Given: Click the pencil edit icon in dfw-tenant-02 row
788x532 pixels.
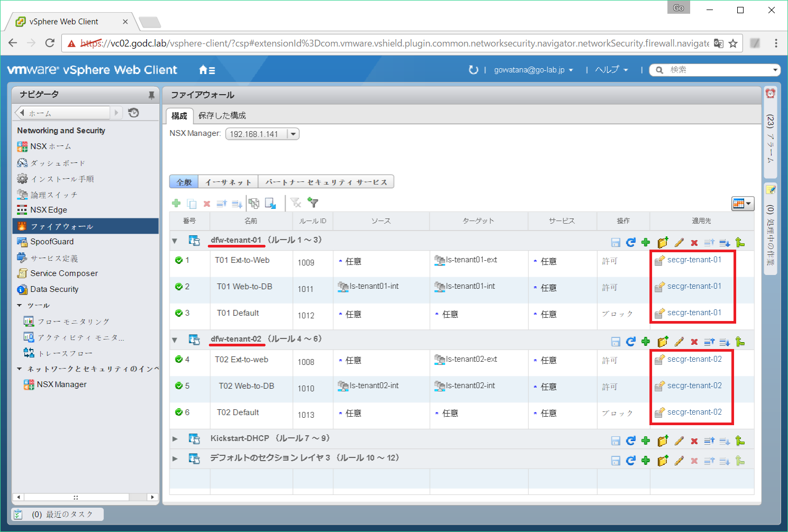Looking at the screenshot, I should tap(679, 342).
